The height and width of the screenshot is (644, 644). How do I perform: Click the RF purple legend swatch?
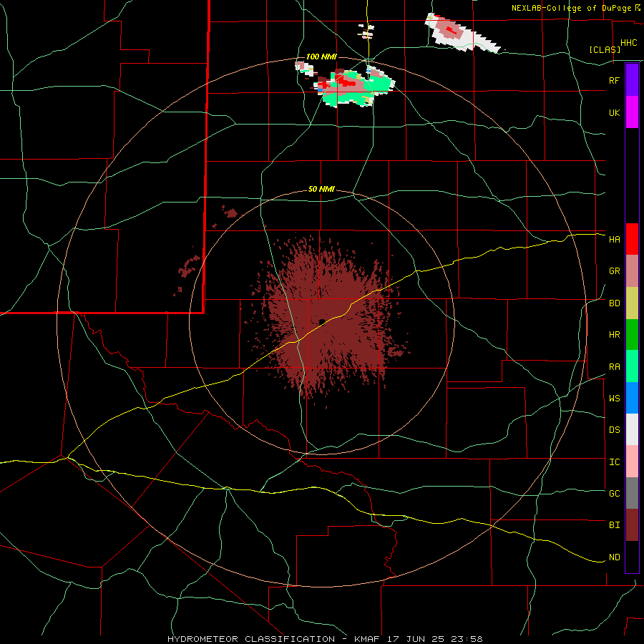pos(632,80)
